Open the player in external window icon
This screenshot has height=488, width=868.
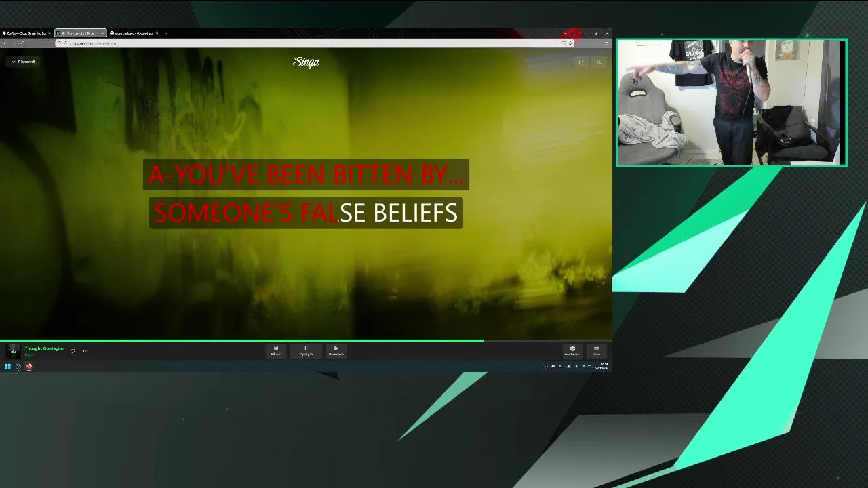[x=581, y=62]
